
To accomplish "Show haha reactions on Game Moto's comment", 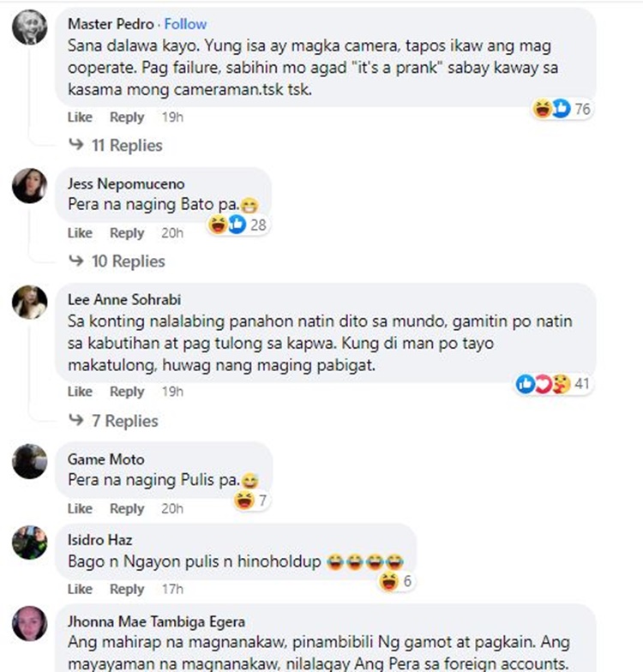I will click(251, 501).
